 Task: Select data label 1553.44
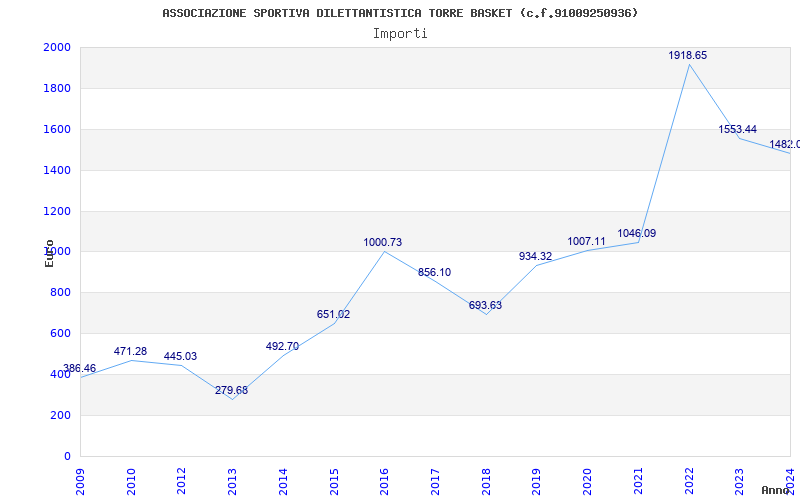(x=737, y=129)
